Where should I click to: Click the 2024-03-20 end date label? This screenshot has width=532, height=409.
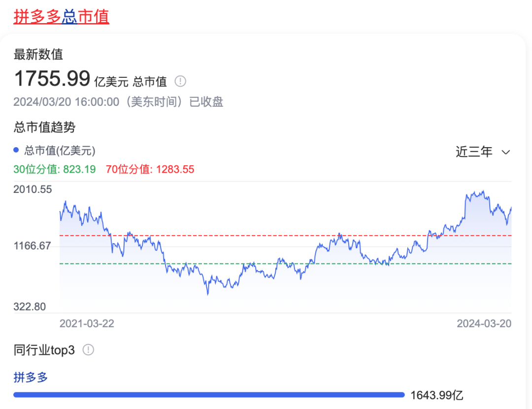484,323
